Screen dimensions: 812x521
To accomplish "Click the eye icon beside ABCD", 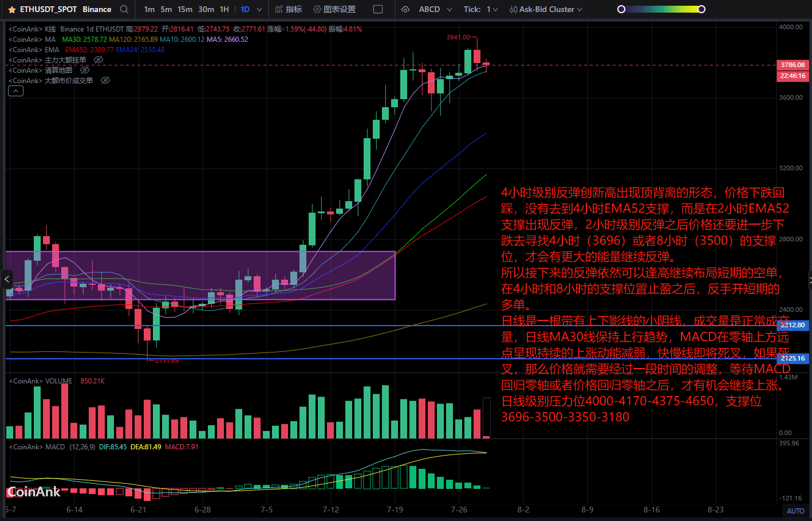I will [405, 9].
